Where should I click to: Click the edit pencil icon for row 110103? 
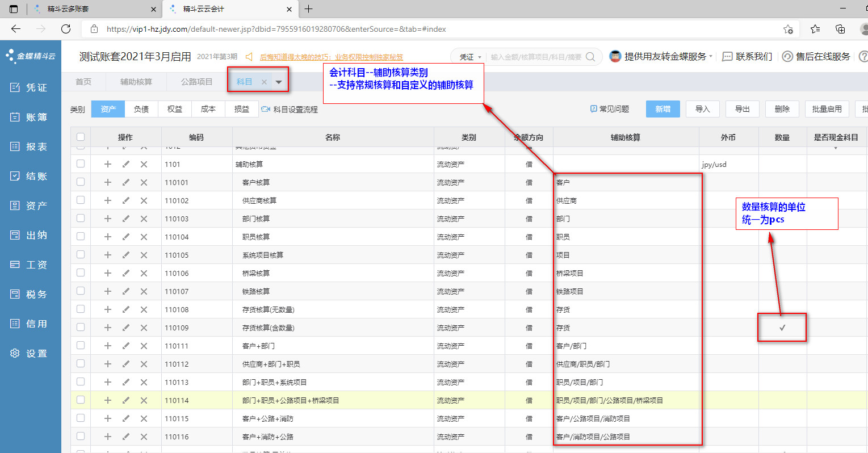pos(126,219)
